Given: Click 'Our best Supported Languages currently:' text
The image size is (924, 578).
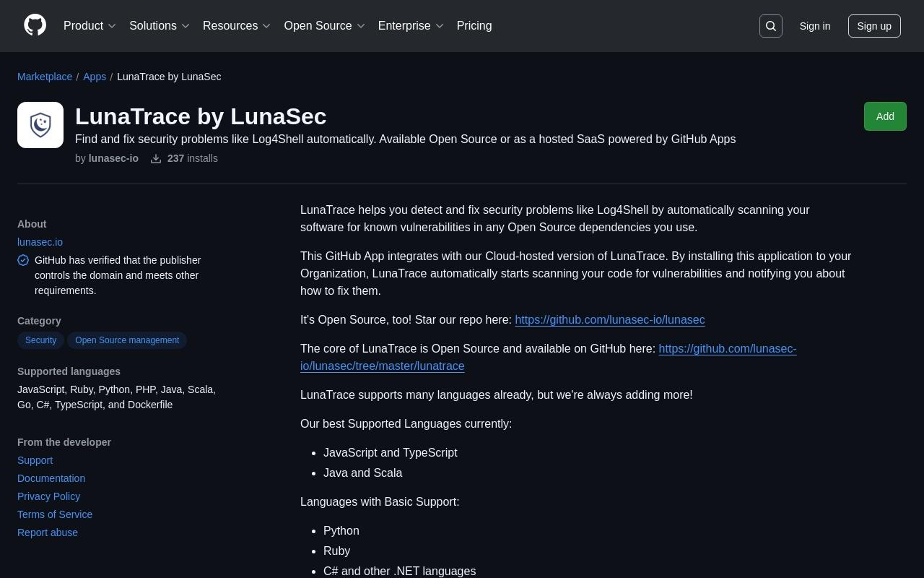Looking at the screenshot, I should click(x=406, y=424).
